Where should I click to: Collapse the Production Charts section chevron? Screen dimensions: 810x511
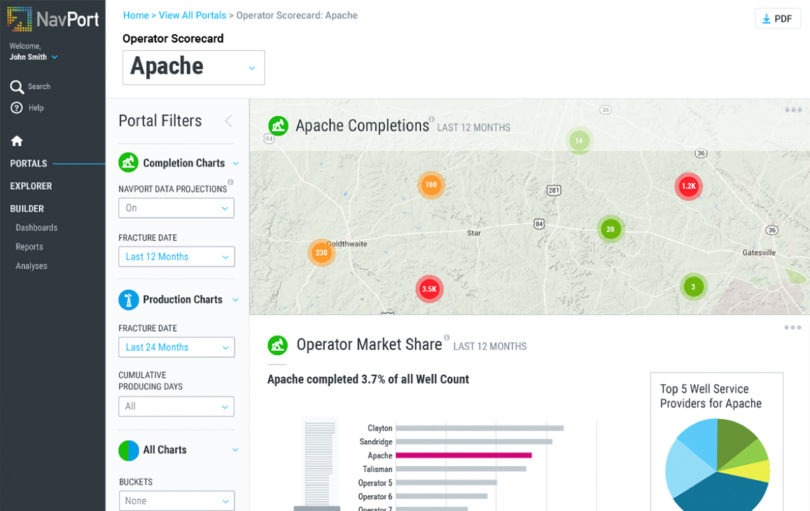(x=236, y=300)
